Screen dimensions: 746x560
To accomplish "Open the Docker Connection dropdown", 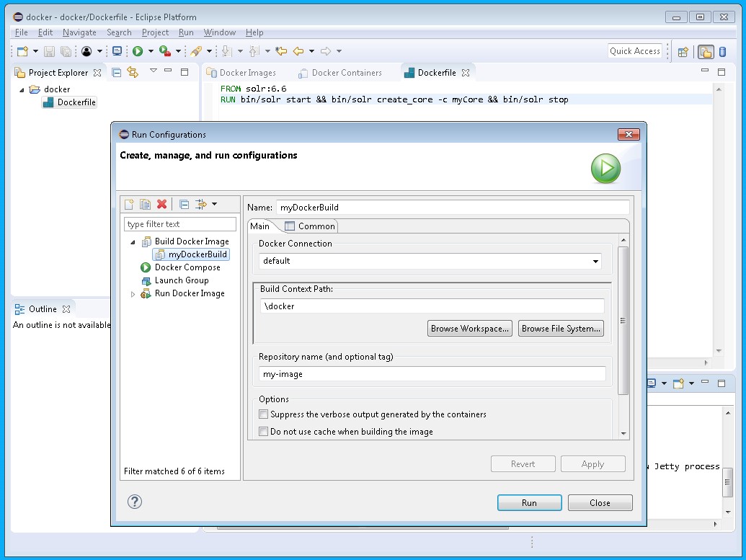I will (x=595, y=261).
